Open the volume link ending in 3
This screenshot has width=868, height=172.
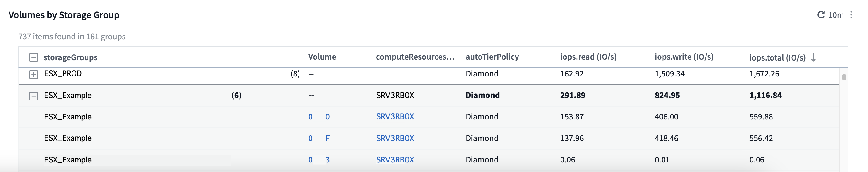tap(319, 160)
